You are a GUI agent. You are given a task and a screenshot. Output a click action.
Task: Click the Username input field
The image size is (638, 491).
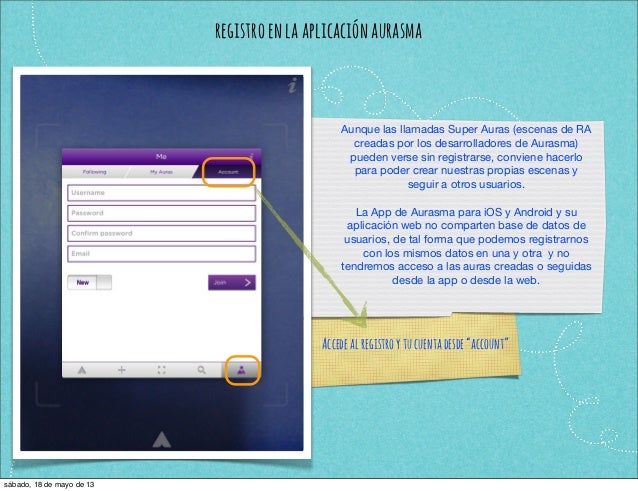pos(162,192)
